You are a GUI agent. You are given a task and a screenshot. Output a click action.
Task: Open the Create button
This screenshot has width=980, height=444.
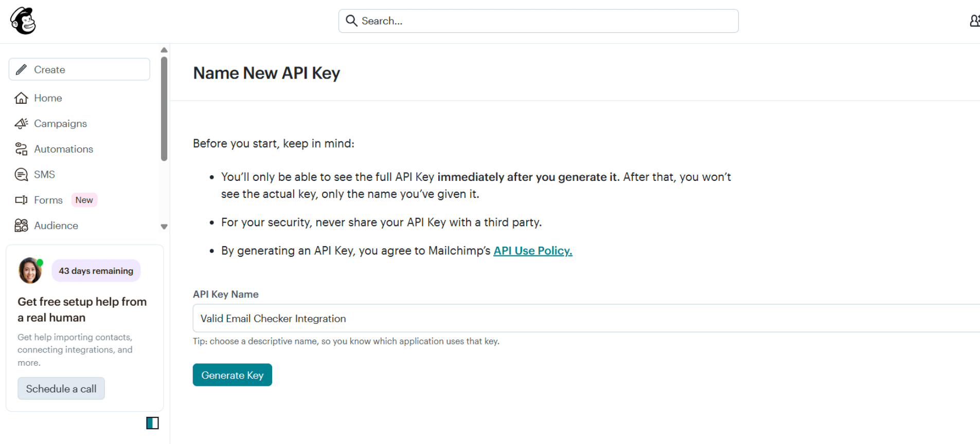coord(79,69)
